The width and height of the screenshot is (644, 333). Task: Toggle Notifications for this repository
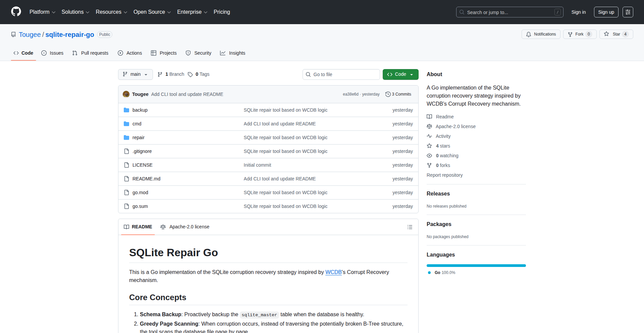pyautogui.click(x=541, y=34)
